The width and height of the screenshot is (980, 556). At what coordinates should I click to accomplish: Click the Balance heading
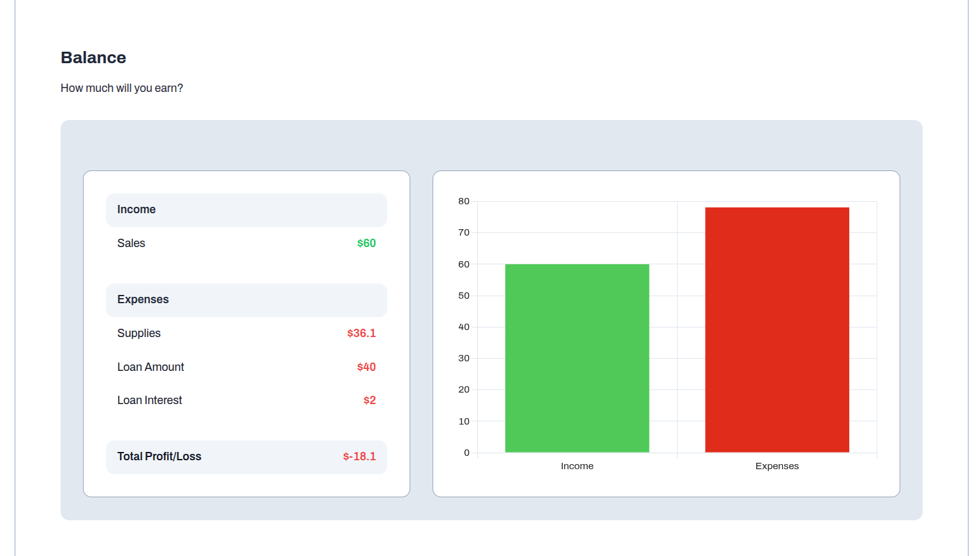coord(93,57)
